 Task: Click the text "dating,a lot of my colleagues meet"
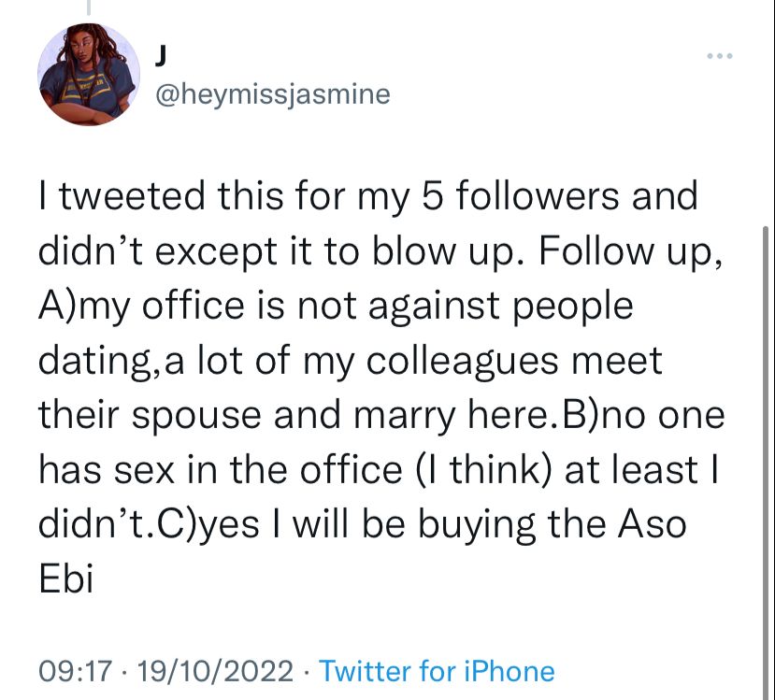click(x=351, y=360)
